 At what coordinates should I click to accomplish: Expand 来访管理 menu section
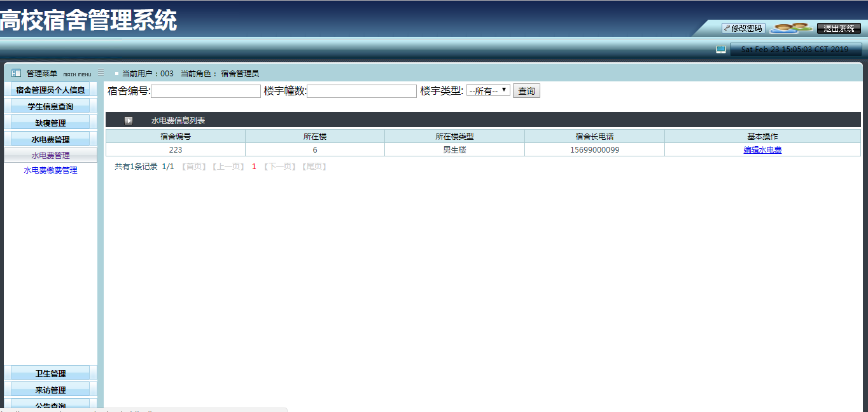point(50,390)
